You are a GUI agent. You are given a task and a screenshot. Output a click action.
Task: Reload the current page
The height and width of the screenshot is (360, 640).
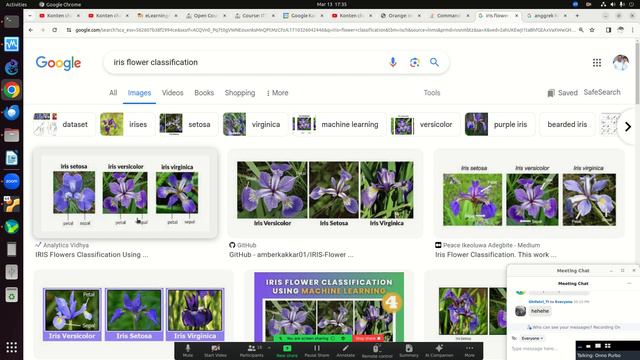coord(55,30)
